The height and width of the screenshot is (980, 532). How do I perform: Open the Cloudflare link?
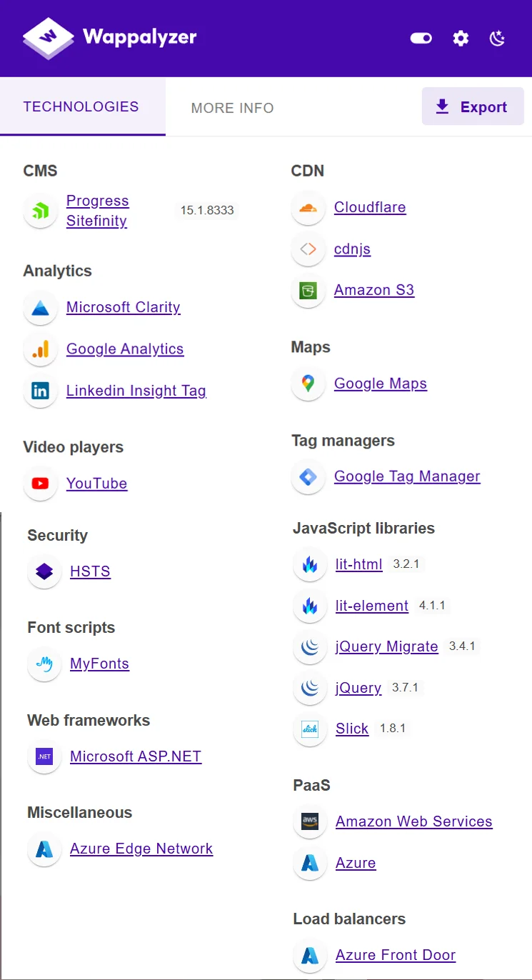370,207
